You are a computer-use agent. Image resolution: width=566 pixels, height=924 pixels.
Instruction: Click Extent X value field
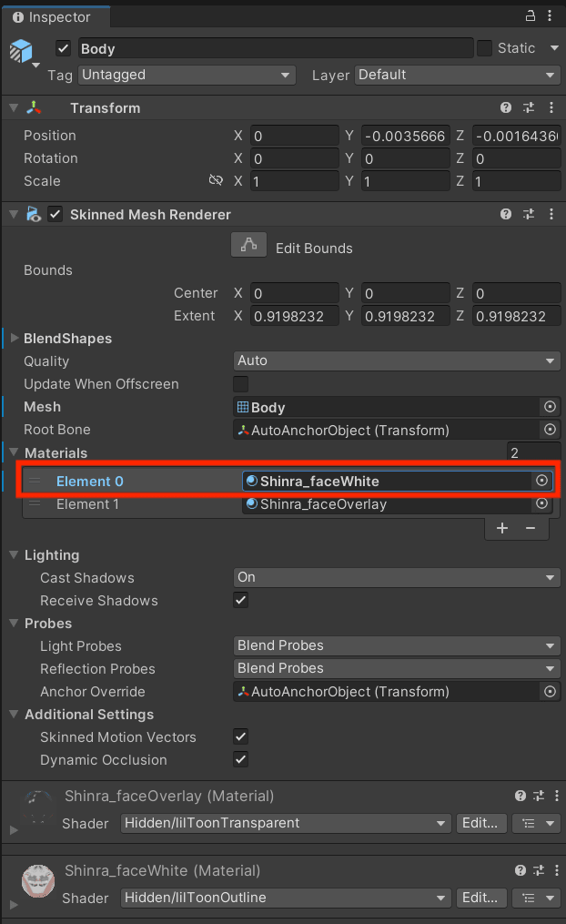[295, 316]
